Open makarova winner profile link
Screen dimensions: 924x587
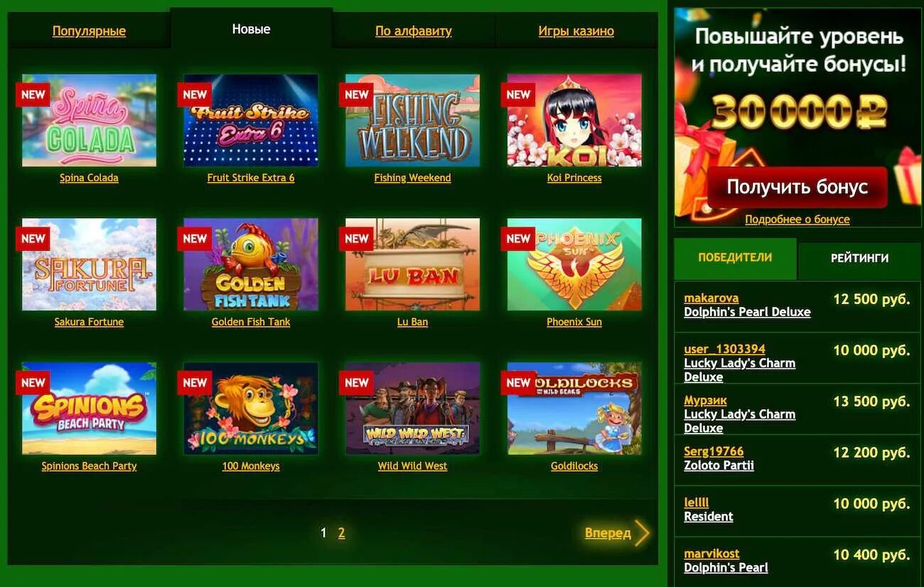[x=711, y=298]
